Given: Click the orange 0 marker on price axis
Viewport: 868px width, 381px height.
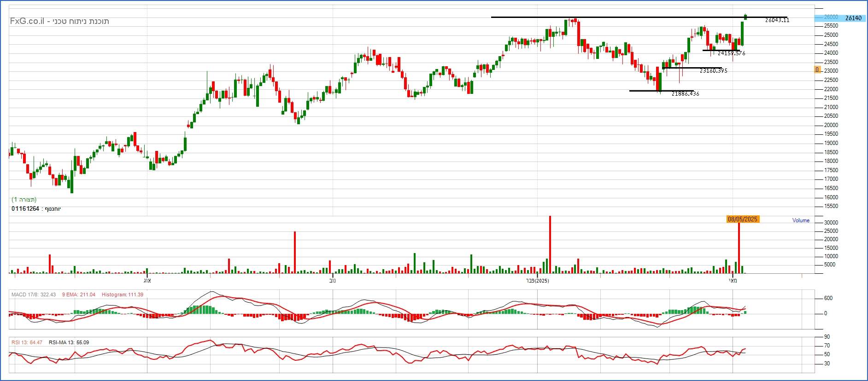Looking at the screenshot, I should (817, 70).
